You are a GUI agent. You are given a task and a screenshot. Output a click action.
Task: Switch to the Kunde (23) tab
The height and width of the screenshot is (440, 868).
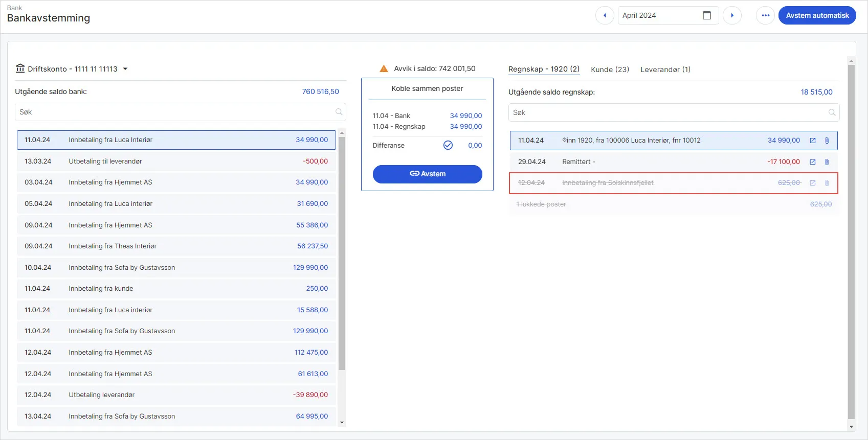click(x=610, y=70)
